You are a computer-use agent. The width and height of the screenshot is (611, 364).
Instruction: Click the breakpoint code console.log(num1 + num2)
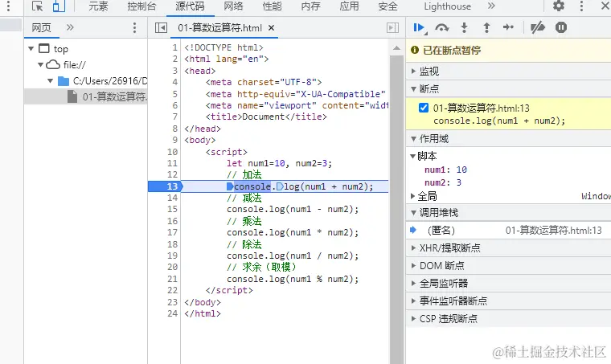499,121
